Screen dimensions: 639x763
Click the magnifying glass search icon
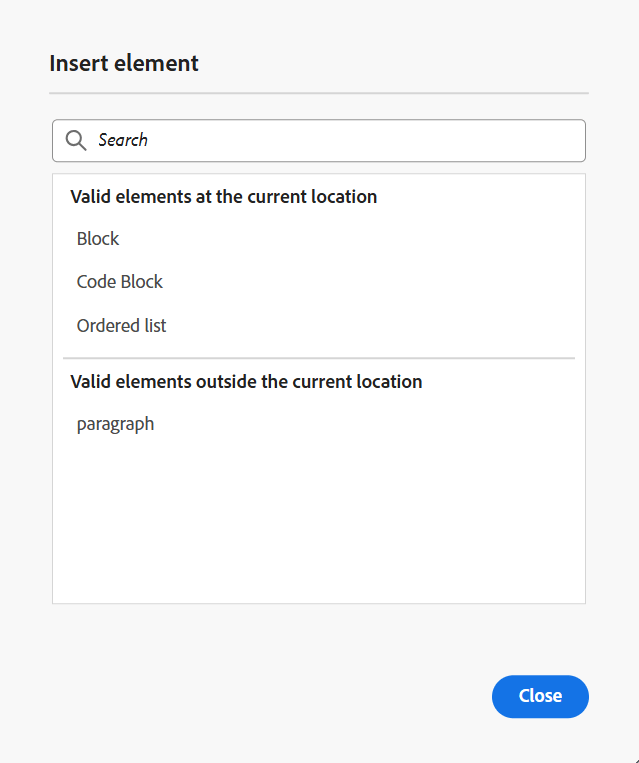coord(75,140)
